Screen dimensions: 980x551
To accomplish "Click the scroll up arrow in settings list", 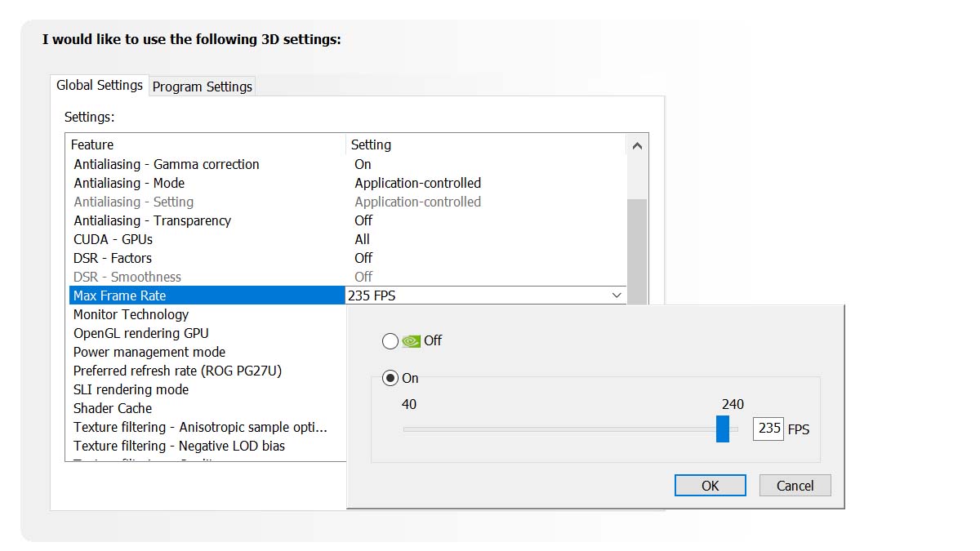I will 637,145.
